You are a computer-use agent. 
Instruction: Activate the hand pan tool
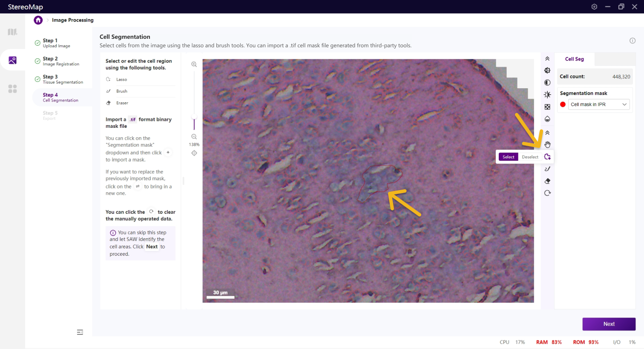click(x=547, y=145)
